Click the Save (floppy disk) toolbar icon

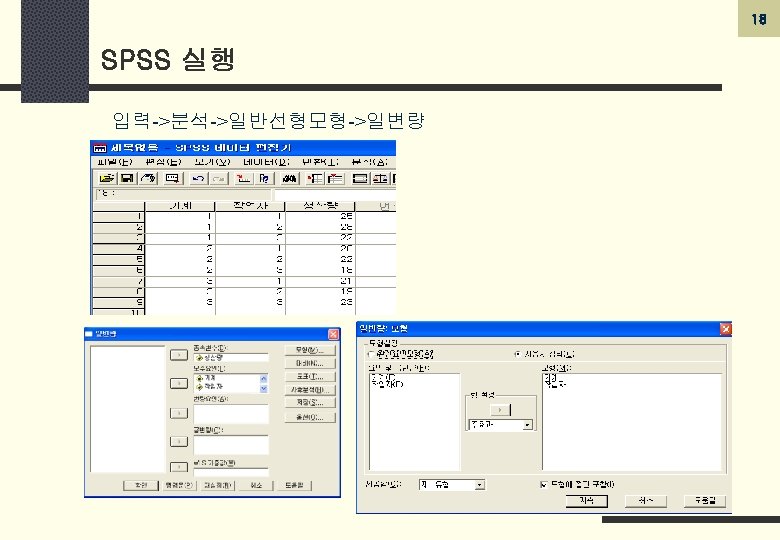[127, 178]
